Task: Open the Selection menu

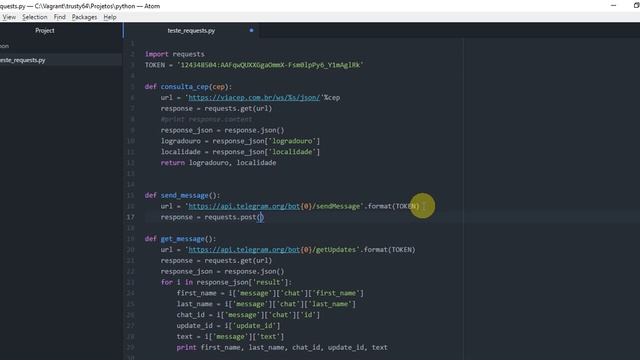Action: tap(35, 17)
